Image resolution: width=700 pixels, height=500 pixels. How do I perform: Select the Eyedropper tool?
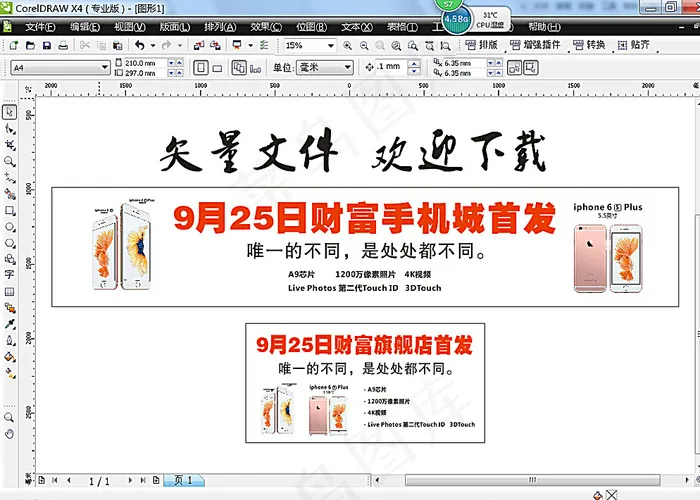9,324
